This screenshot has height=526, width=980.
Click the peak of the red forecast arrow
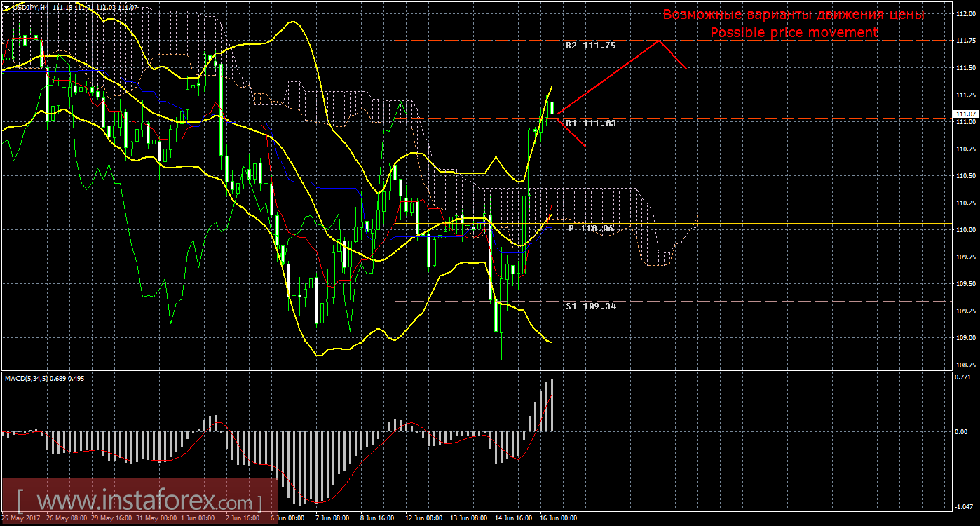click(x=658, y=41)
